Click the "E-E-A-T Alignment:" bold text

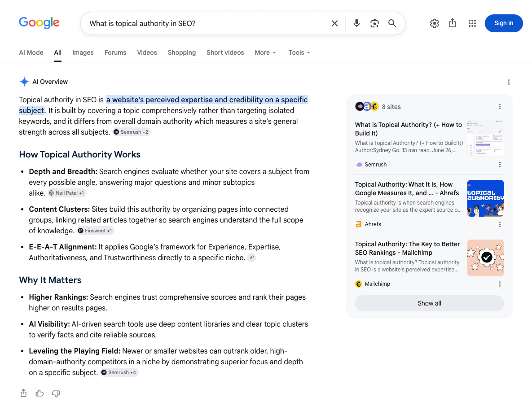click(x=63, y=247)
